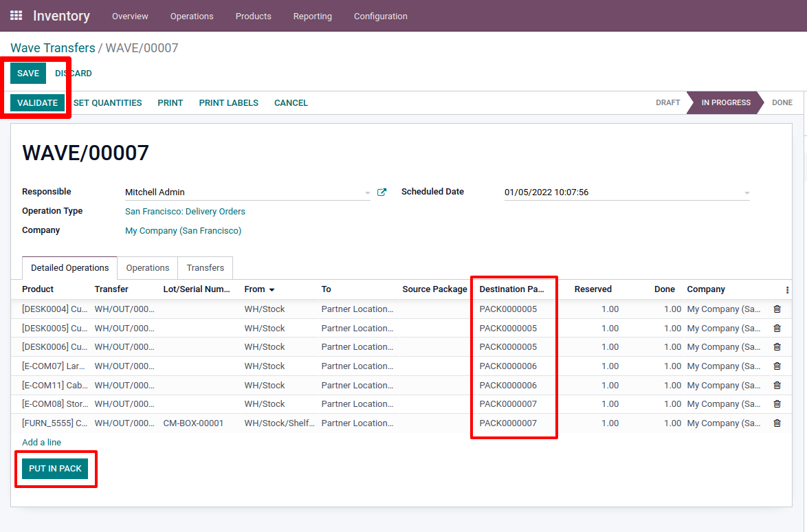The height and width of the screenshot is (532, 807).
Task: Delete the DESK0004 row with trash icon
Action: point(777,309)
